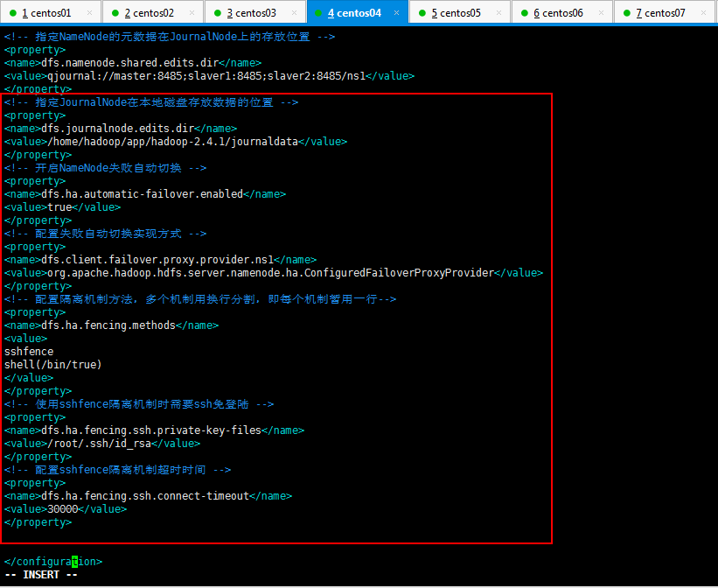Click the 30000 connect-timeout value
This screenshot has height=588, width=718.
point(63,509)
